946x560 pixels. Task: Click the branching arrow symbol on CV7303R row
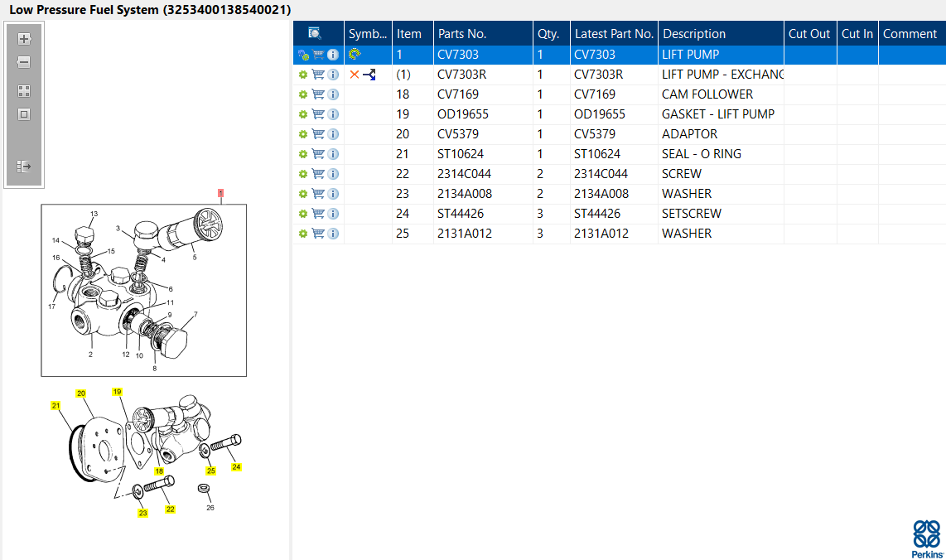(369, 75)
